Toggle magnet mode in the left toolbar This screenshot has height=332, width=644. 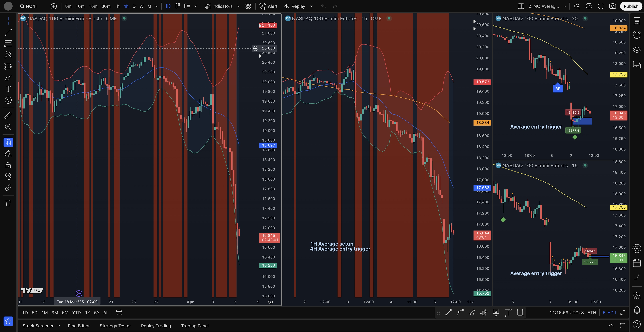click(x=8, y=142)
